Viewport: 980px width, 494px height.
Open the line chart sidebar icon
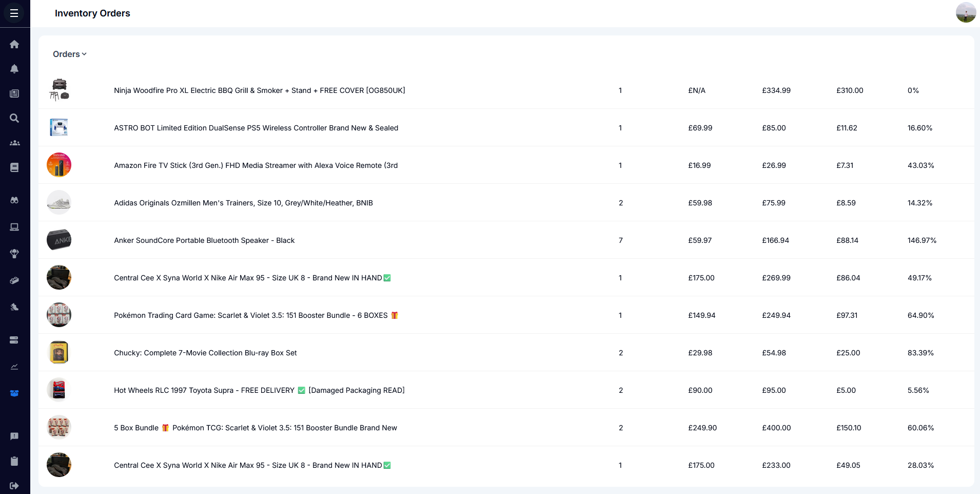14,367
